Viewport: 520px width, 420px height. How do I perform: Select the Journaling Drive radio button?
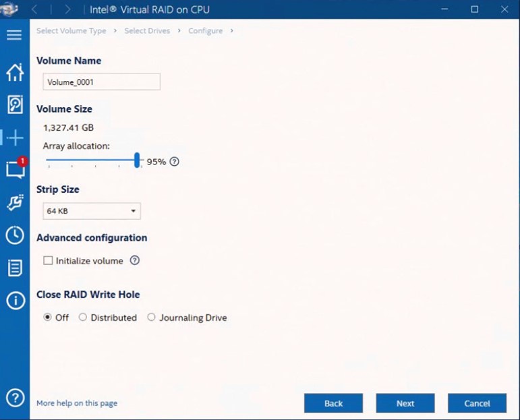click(x=151, y=317)
